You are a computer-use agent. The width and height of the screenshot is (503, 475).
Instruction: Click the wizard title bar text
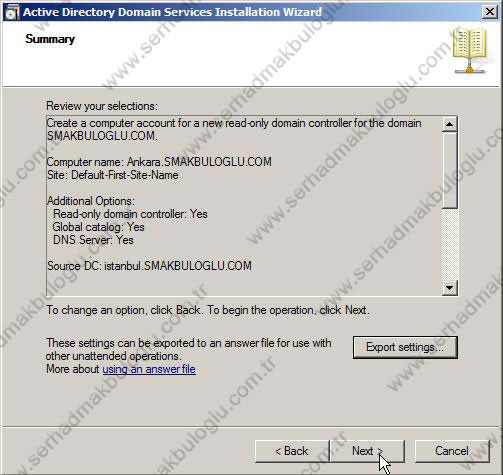[x=172, y=12]
